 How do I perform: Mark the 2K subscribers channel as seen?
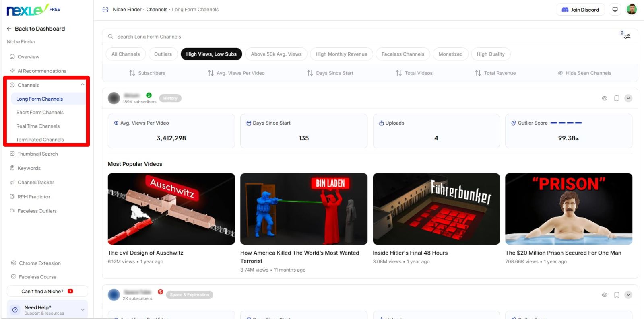click(x=604, y=295)
